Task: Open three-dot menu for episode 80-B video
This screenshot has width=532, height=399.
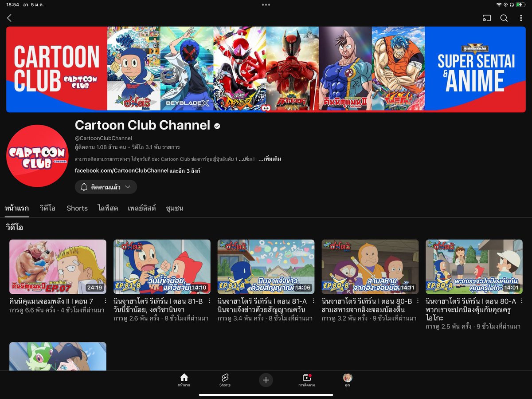Action: tap(418, 301)
